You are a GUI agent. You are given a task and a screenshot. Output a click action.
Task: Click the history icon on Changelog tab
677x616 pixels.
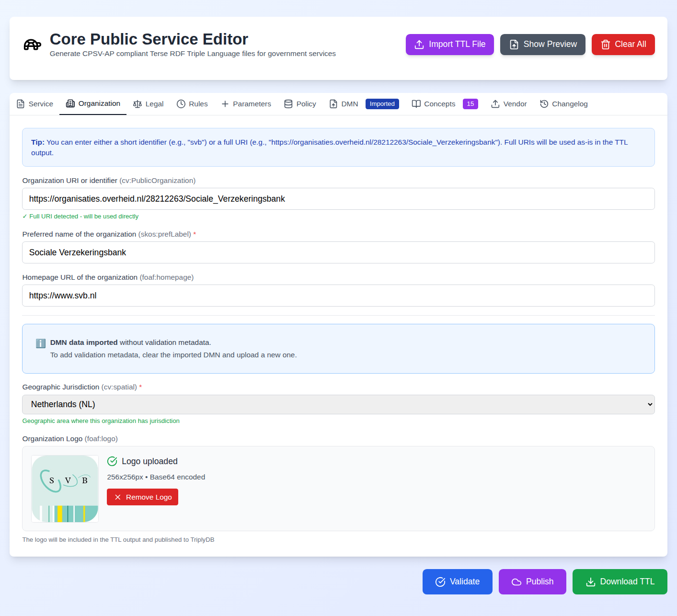pyautogui.click(x=544, y=104)
